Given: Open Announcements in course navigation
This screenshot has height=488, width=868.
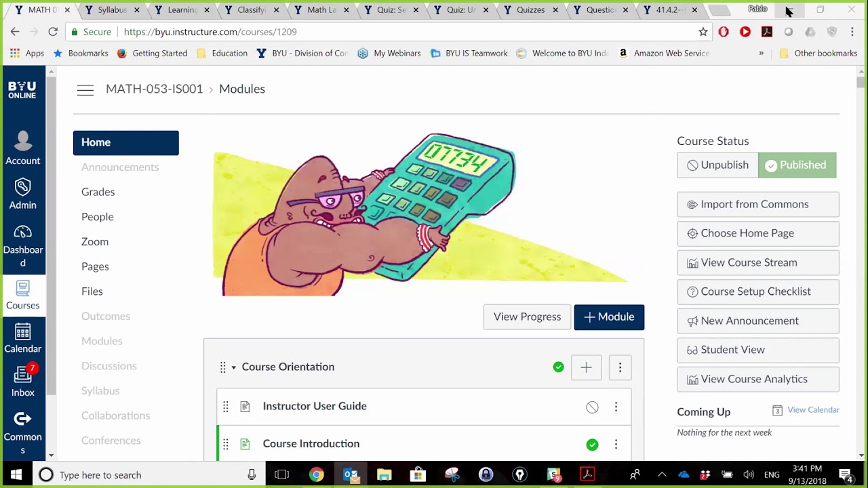Looking at the screenshot, I should (x=120, y=167).
